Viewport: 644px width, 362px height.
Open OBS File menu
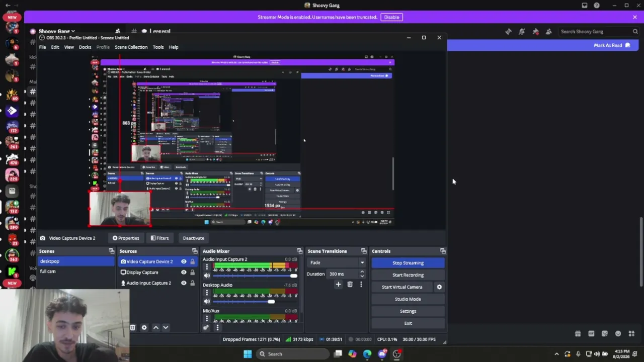point(42,47)
